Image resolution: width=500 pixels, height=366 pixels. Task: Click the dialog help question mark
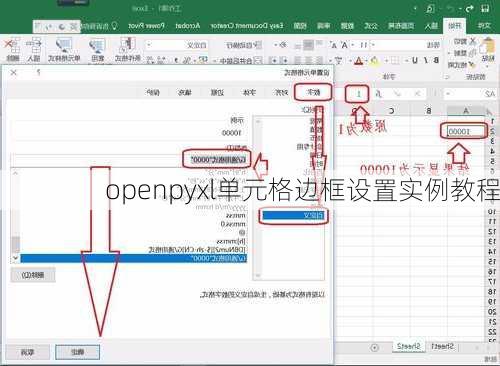(x=39, y=72)
